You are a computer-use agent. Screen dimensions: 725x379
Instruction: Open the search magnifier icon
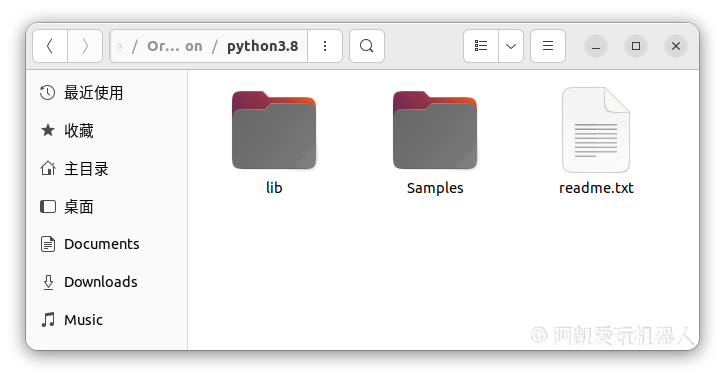tap(367, 46)
